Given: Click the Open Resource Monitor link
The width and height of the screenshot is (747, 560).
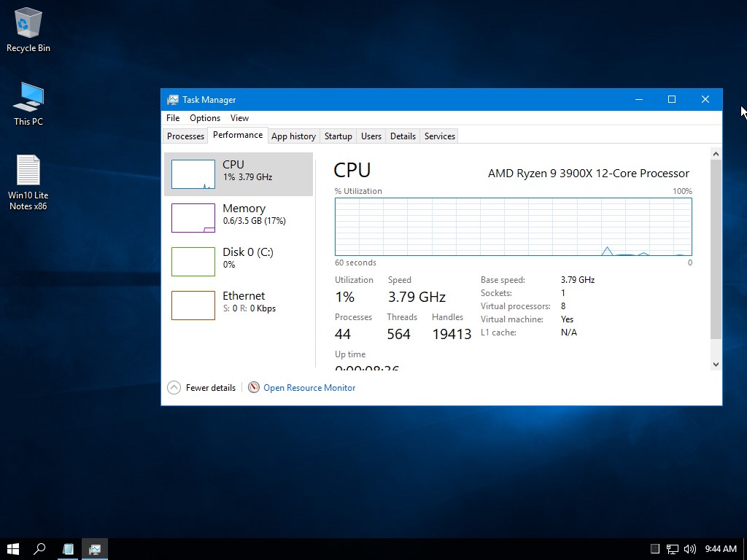Looking at the screenshot, I should [x=309, y=388].
